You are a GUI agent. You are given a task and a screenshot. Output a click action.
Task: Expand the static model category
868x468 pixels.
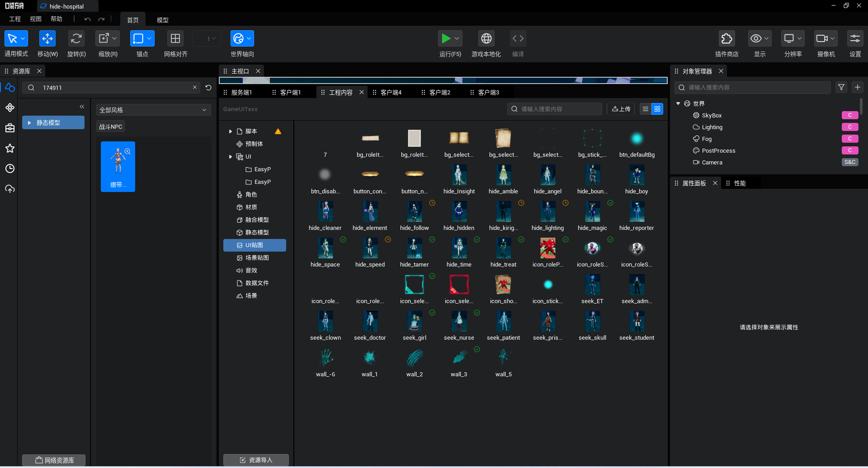(29, 122)
